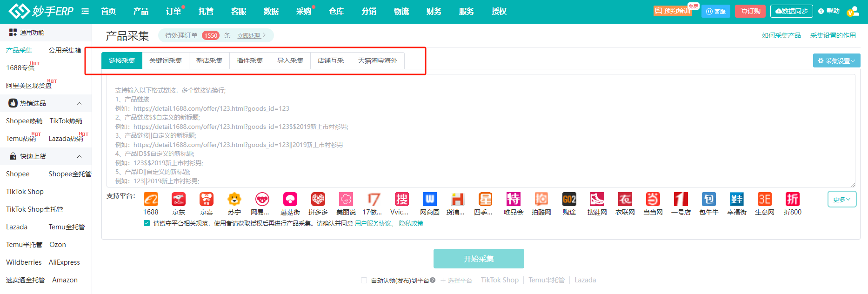Enable 自动认领(发布)到平台 checkbox
This screenshot has height=294, width=868.
tap(364, 280)
